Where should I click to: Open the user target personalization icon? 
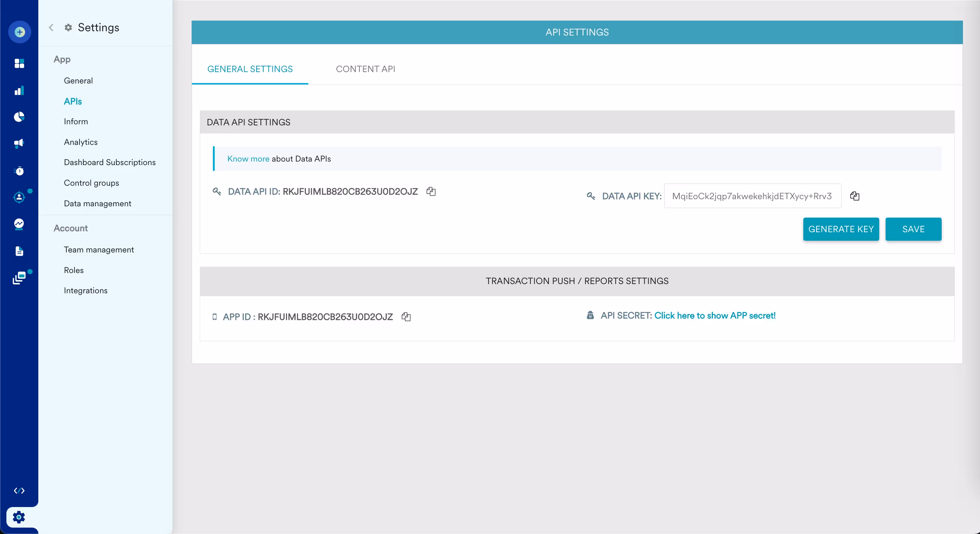(x=19, y=197)
